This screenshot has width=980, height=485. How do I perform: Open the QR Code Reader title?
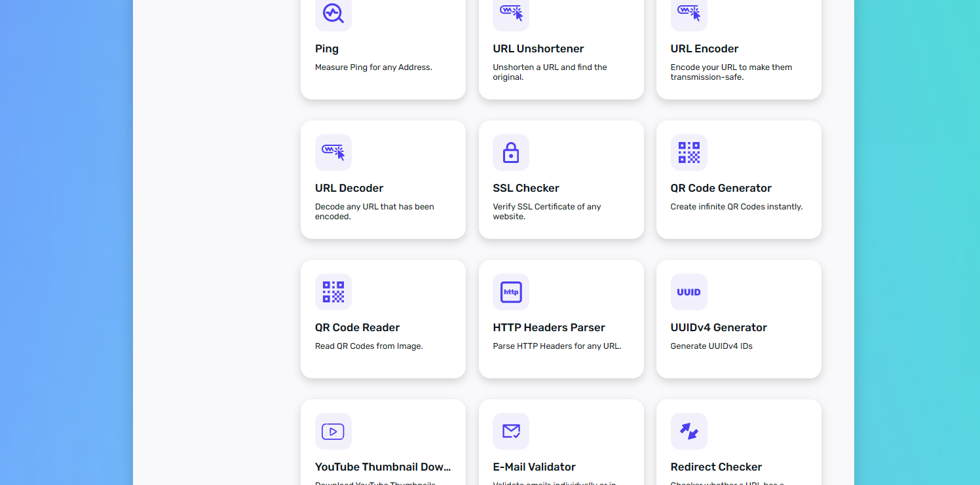357,328
